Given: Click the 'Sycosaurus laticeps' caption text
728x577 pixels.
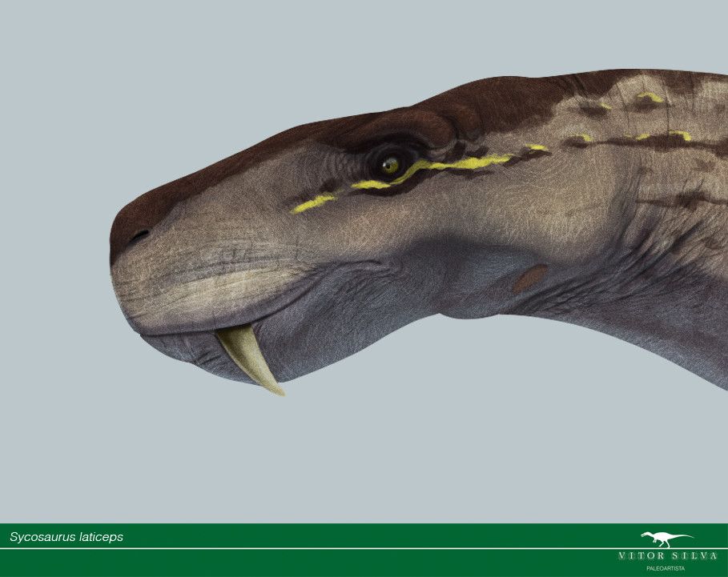Looking at the screenshot, I should click(x=66, y=537).
